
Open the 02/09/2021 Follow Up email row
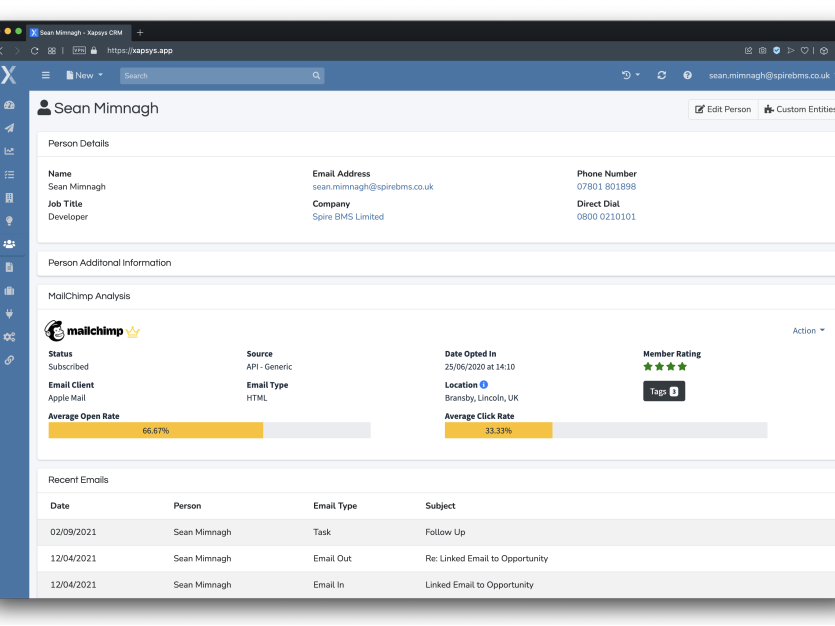pyautogui.click(x=436, y=532)
